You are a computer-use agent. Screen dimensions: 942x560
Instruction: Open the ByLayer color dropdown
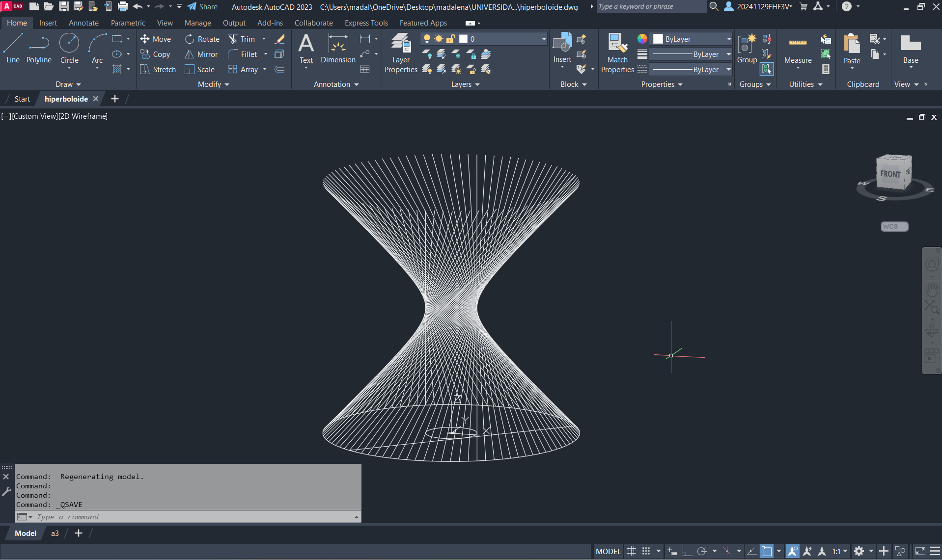pos(693,39)
